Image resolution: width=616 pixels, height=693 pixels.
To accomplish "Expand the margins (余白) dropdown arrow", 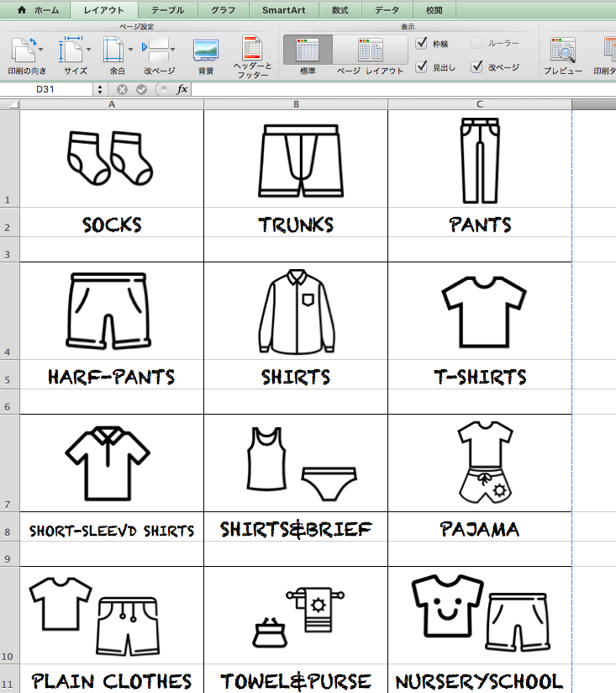I will [x=130, y=50].
